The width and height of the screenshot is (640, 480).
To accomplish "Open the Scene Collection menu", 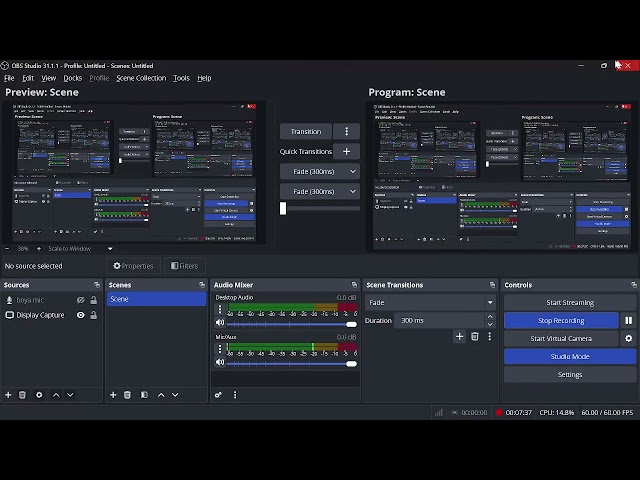I will click(141, 78).
